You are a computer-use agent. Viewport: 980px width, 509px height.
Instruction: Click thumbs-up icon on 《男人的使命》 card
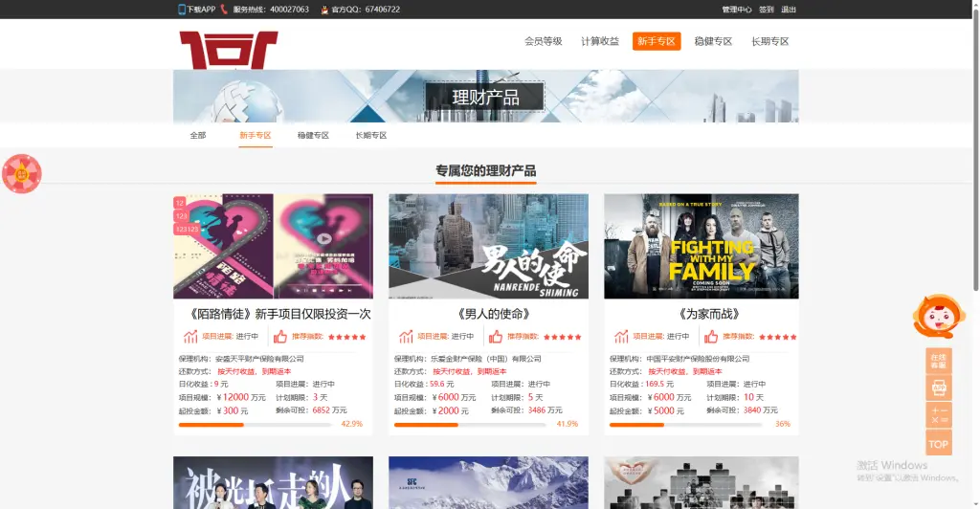[x=496, y=337]
